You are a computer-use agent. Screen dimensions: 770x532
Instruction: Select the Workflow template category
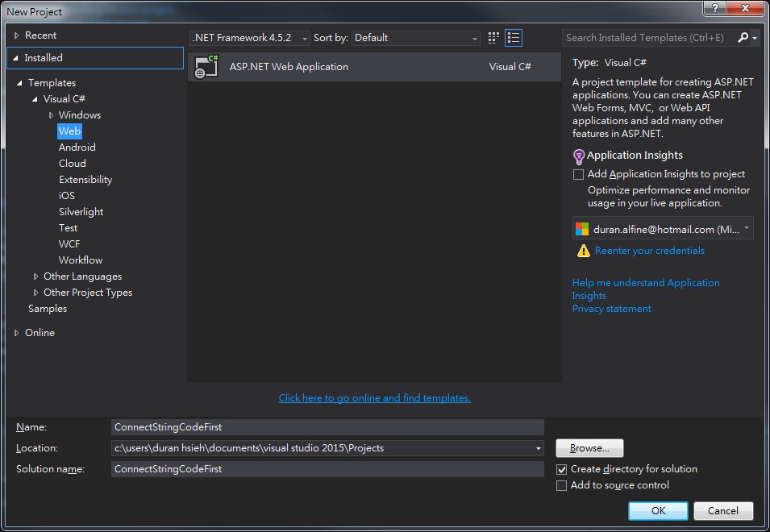pos(81,260)
